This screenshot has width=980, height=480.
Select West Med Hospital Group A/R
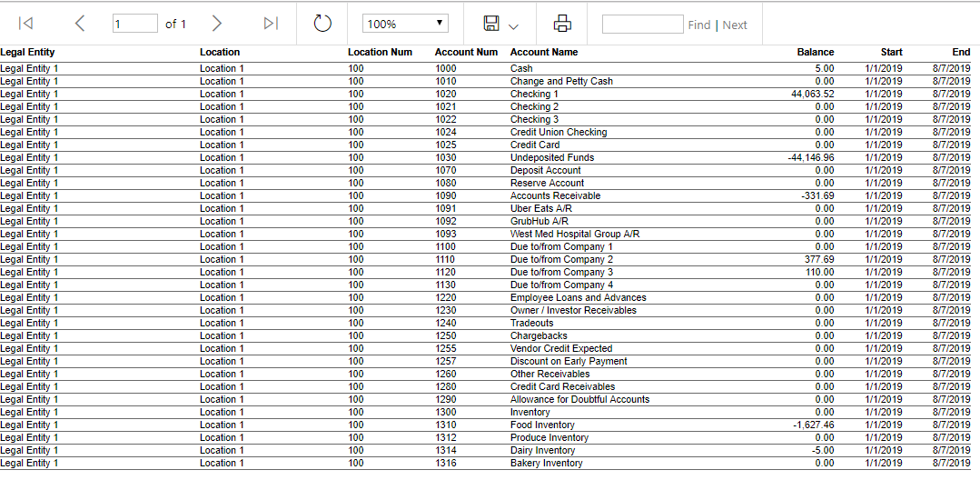(x=575, y=234)
